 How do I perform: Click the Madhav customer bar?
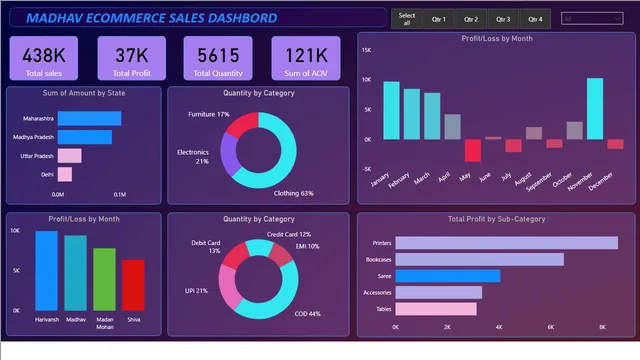click(x=76, y=273)
